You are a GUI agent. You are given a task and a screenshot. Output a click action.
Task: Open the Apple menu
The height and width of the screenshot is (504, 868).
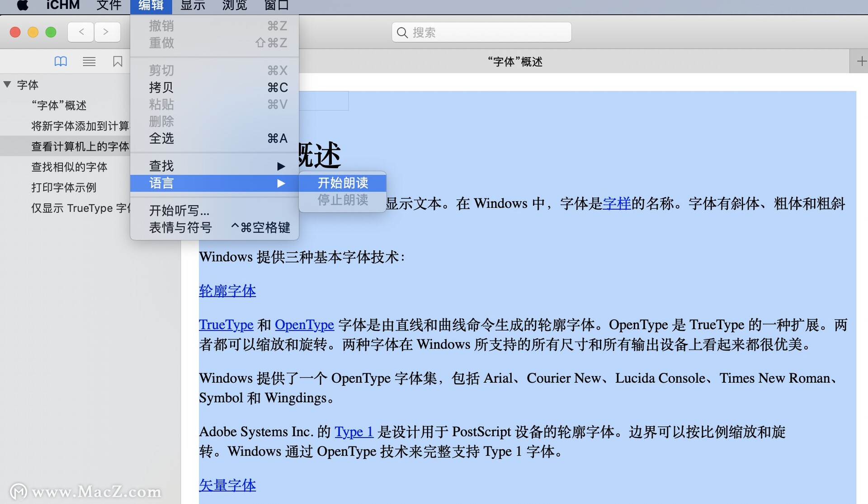pyautogui.click(x=23, y=5)
